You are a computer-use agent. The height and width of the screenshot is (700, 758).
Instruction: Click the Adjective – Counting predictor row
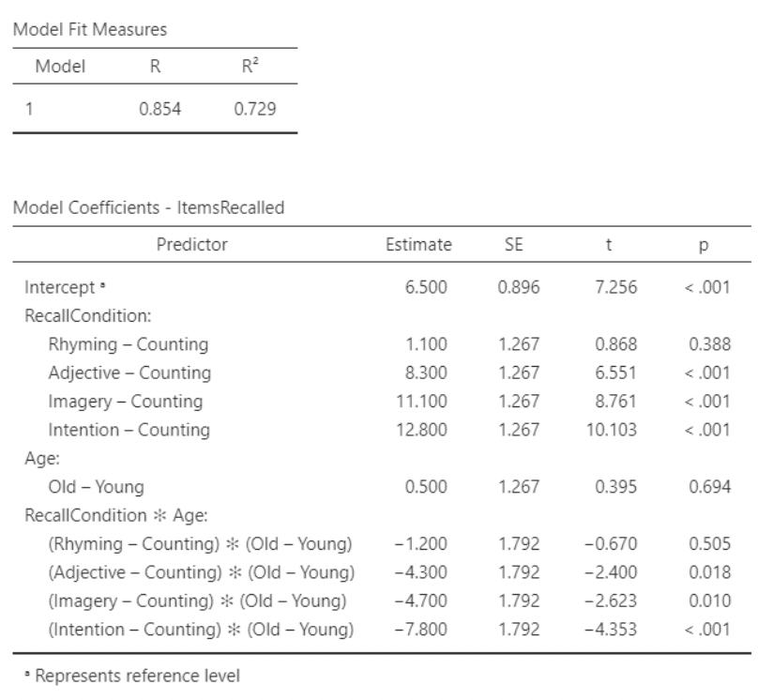click(129, 373)
